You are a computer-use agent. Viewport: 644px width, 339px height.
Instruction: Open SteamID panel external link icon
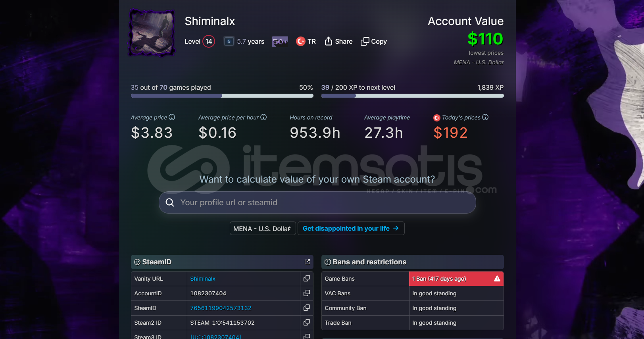pyautogui.click(x=307, y=262)
